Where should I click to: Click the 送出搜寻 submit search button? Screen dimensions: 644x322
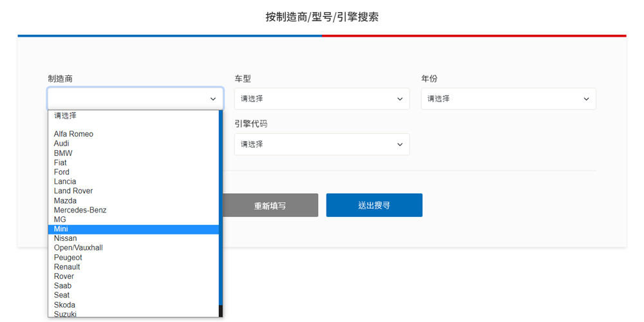coord(374,205)
